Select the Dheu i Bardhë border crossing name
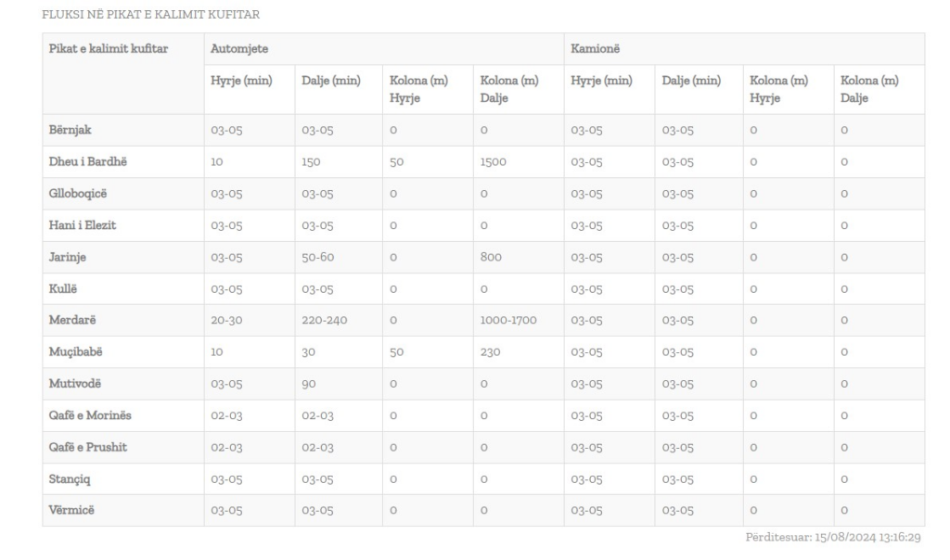This screenshot has height=560, width=950. click(88, 161)
